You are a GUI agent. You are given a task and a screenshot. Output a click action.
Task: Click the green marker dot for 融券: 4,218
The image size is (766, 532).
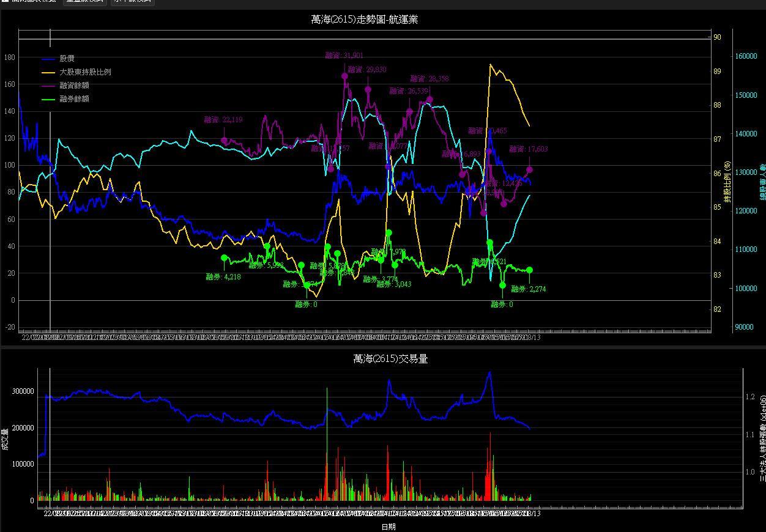(x=224, y=258)
